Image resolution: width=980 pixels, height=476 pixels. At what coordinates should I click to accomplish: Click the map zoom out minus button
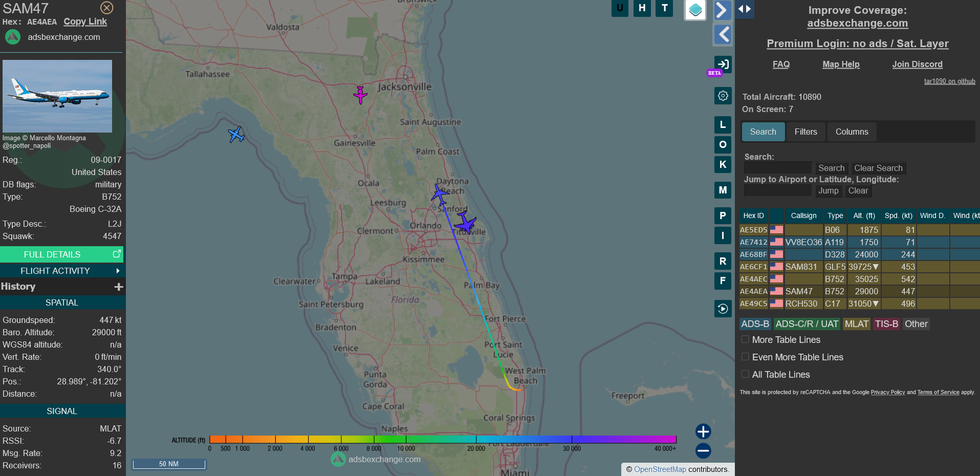click(703, 451)
